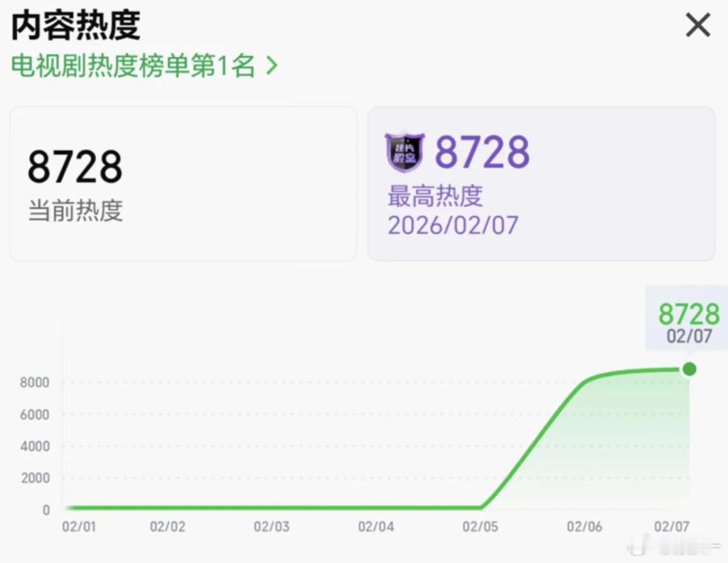
Task: Click the green endpoint dot on the chart
Action: tap(688, 368)
